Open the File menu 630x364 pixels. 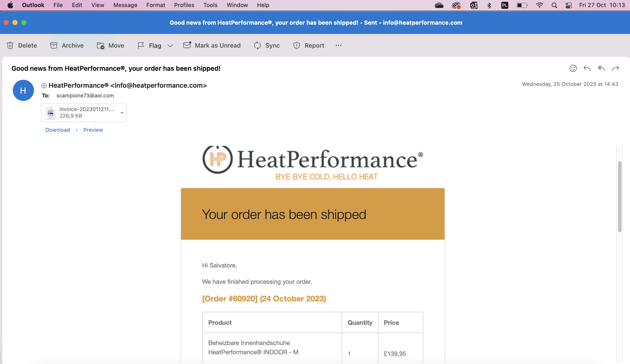58,5
